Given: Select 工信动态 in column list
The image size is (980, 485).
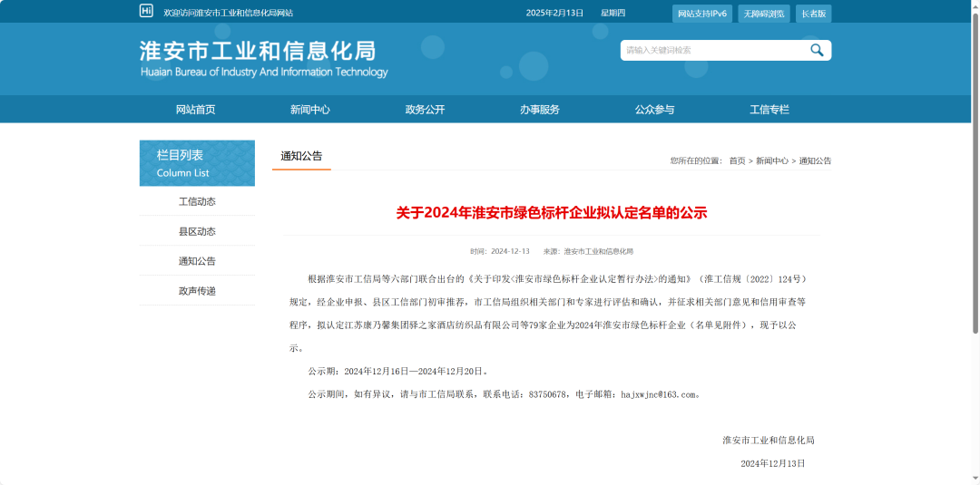Looking at the screenshot, I should (x=197, y=201).
